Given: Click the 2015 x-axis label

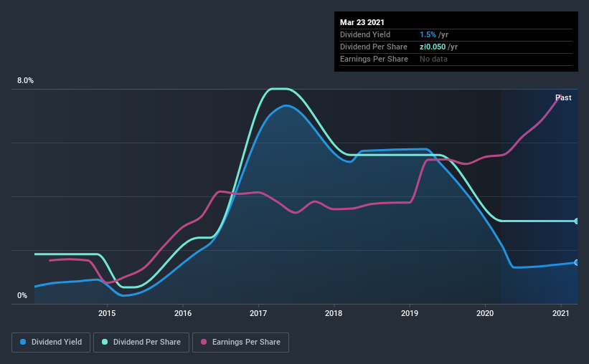Looking at the screenshot, I should point(107,313).
